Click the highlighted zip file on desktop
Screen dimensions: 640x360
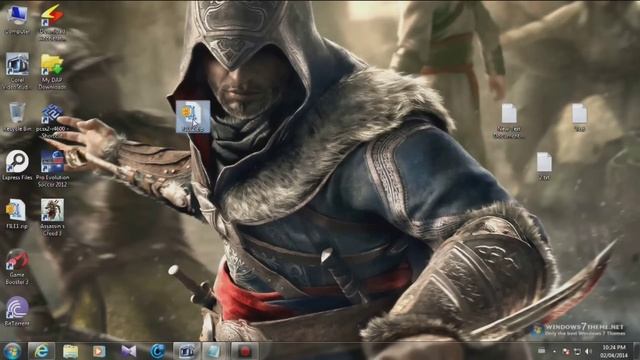pos(193,117)
